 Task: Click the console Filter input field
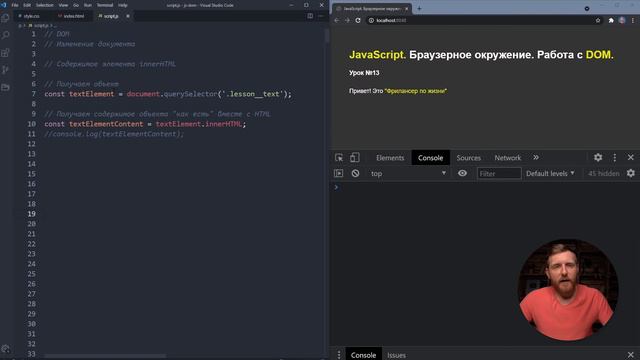coord(499,173)
